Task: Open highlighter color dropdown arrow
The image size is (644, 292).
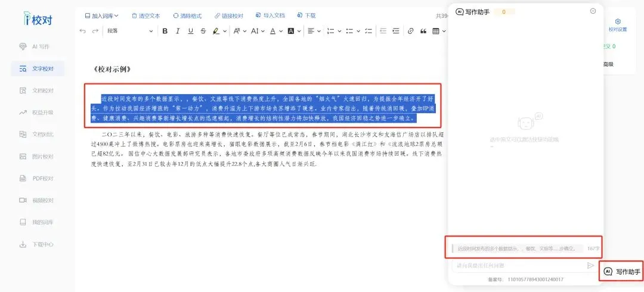Action: coord(225,31)
